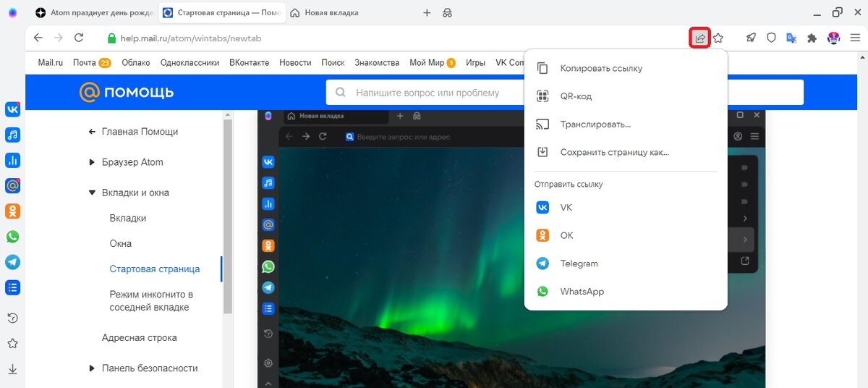868x388 pixels.
Task: Open Окна help article
Action: (121, 243)
